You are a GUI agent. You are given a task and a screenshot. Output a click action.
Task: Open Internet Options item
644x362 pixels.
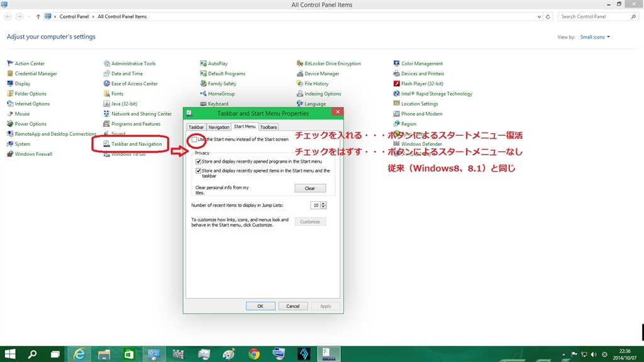[28, 104]
